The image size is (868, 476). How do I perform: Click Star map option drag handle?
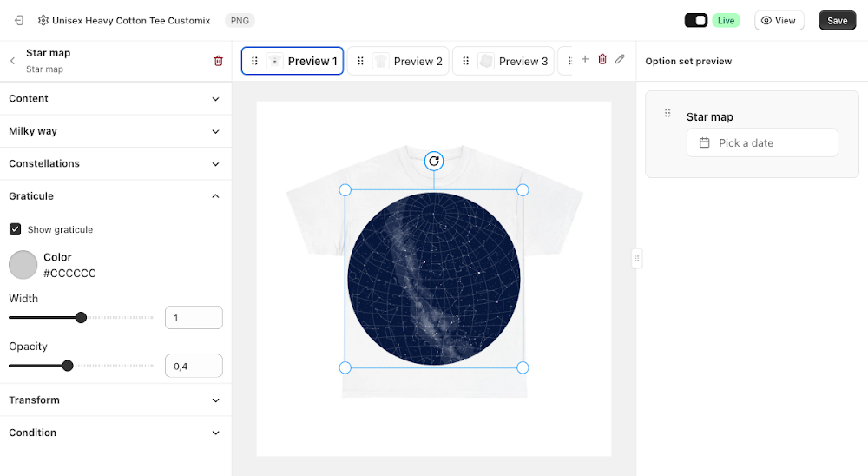coord(667,113)
